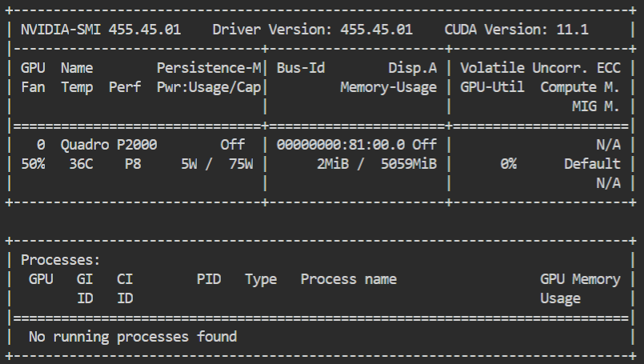Select the PID column header

[x=209, y=279]
